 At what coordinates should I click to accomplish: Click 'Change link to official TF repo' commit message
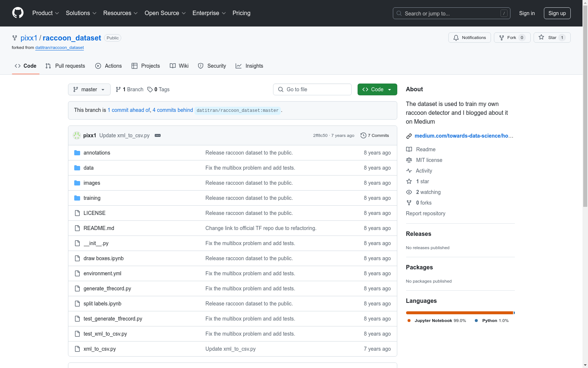tap(261, 228)
